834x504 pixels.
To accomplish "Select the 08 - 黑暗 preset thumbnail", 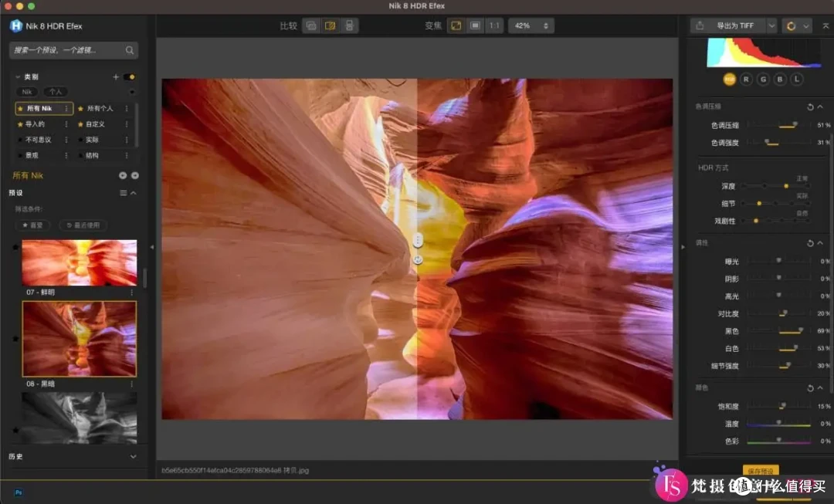I will (80, 339).
